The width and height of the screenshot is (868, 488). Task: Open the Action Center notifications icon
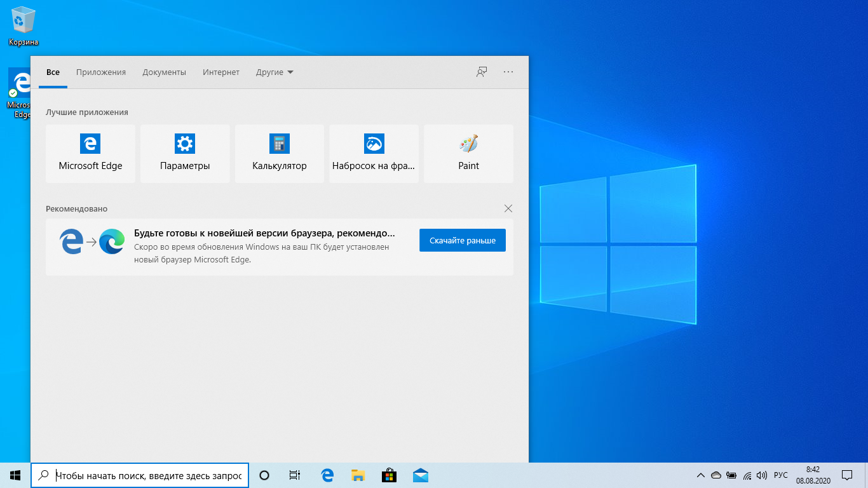(x=847, y=475)
